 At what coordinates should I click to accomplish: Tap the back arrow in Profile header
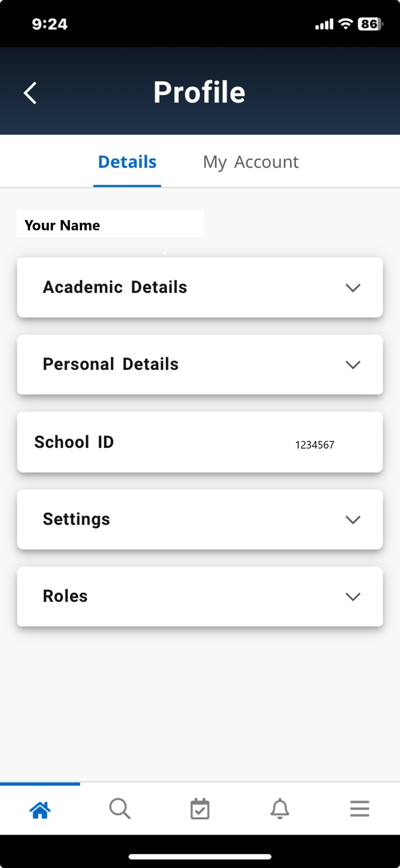pos(30,93)
